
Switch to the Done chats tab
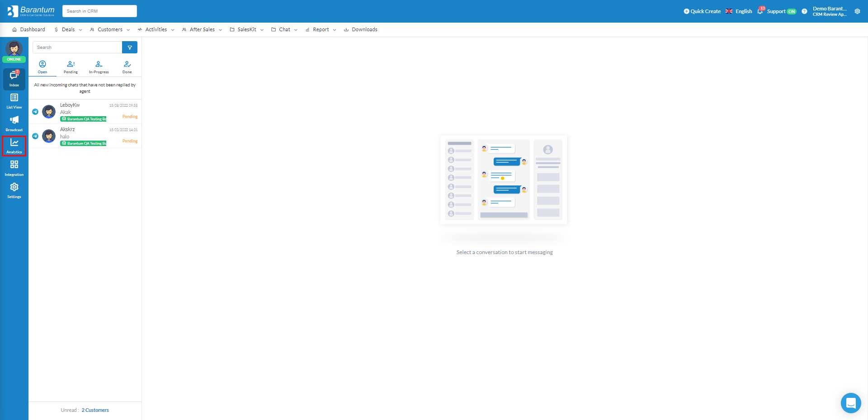[127, 67]
